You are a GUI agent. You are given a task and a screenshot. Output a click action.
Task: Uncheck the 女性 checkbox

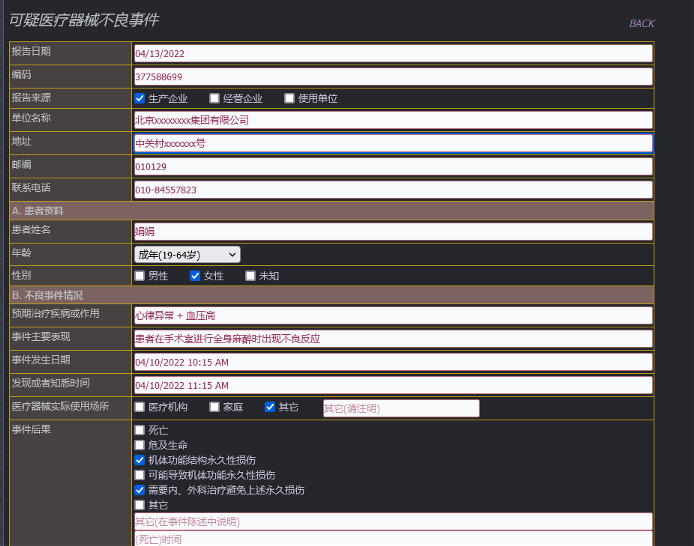click(x=195, y=276)
